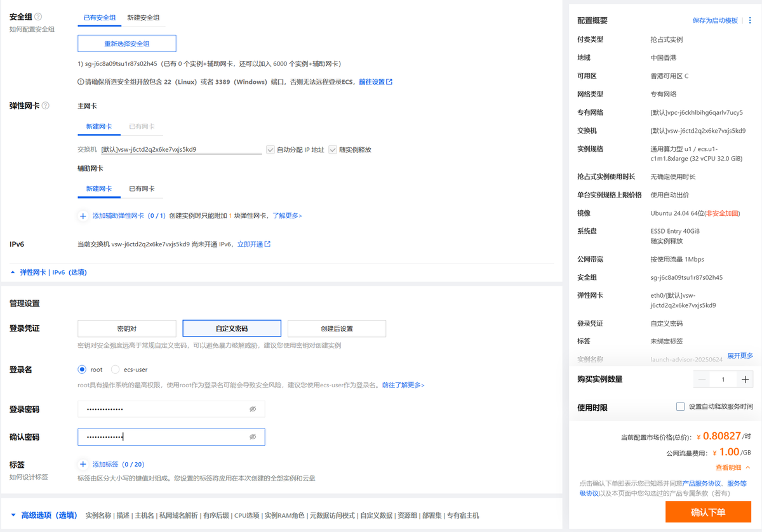762x532 pixels.
Task: Increase the purchase instance quantity
Action: 745,380
